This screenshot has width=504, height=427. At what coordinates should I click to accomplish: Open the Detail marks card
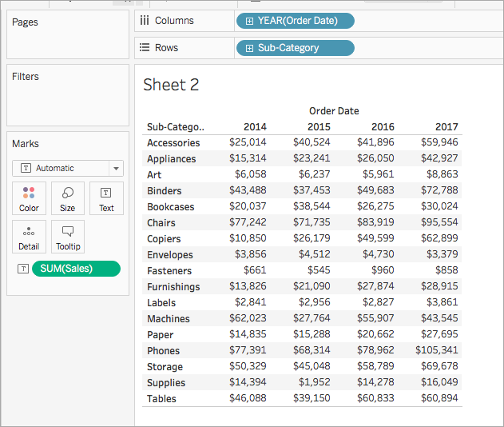29,237
